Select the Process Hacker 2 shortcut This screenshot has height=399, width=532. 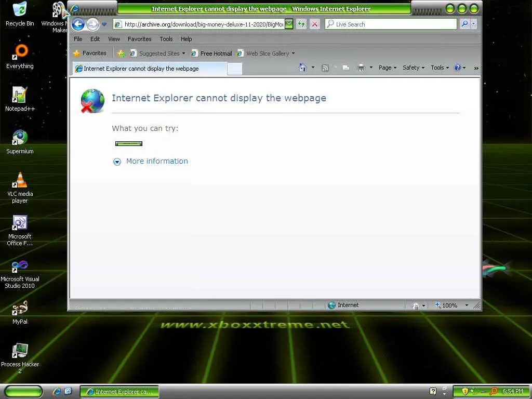click(20, 358)
